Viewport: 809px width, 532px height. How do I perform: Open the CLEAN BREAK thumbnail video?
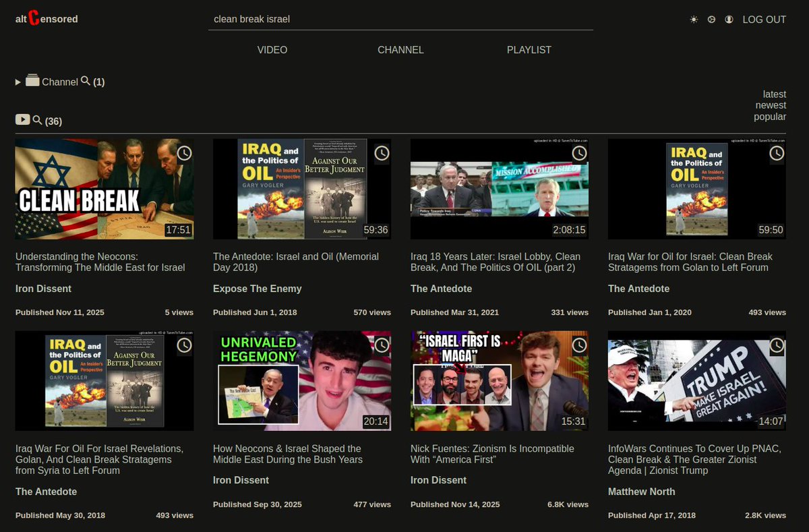click(x=104, y=189)
